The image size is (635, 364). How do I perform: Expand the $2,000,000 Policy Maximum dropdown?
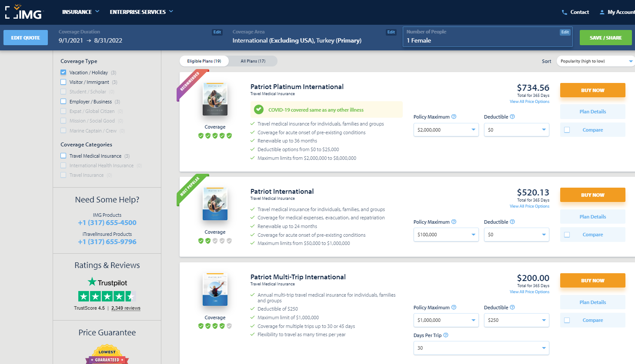click(x=446, y=130)
